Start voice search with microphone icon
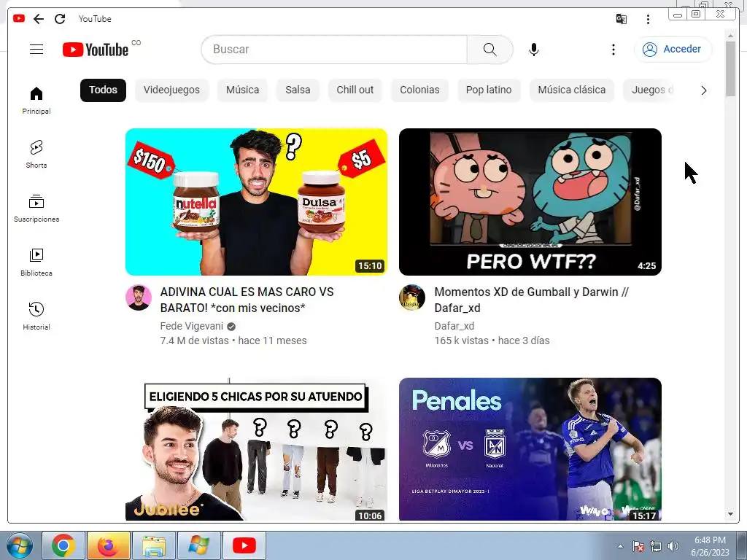 coord(533,49)
